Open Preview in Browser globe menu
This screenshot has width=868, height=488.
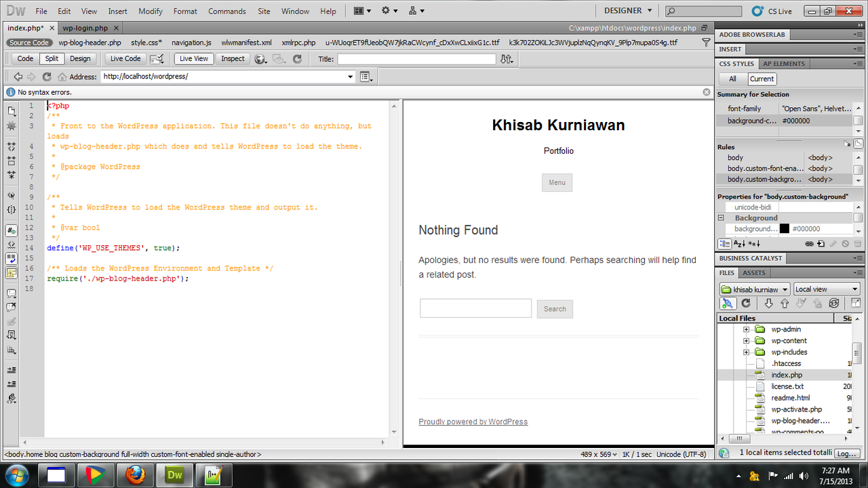coord(261,59)
